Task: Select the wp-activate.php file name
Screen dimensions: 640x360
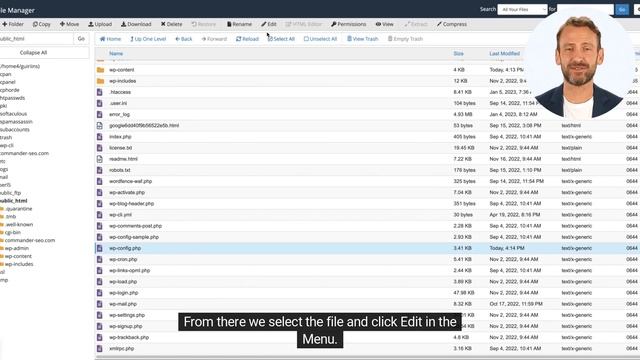Action: tap(127, 192)
